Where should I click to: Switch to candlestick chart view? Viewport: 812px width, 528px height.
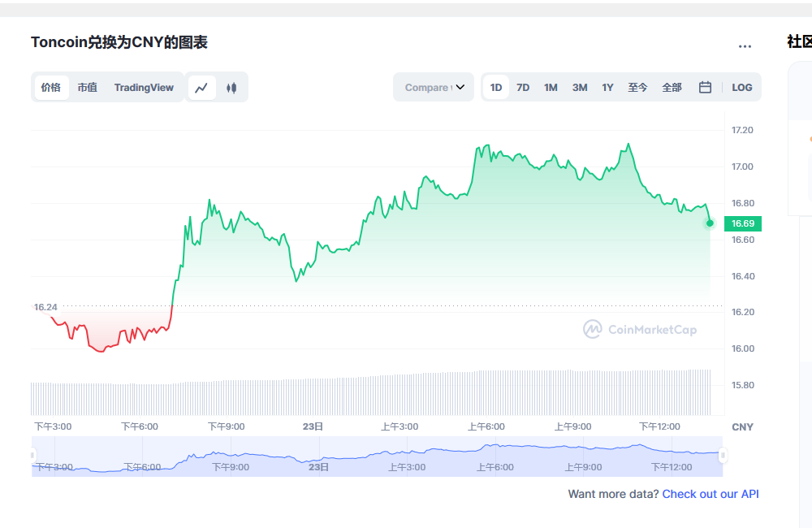pyautogui.click(x=231, y=88)
